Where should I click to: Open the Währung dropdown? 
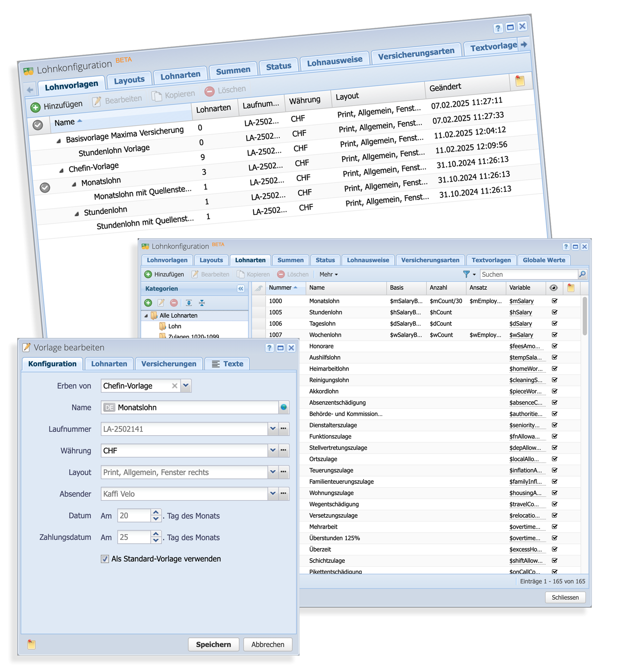coord(273,451)
